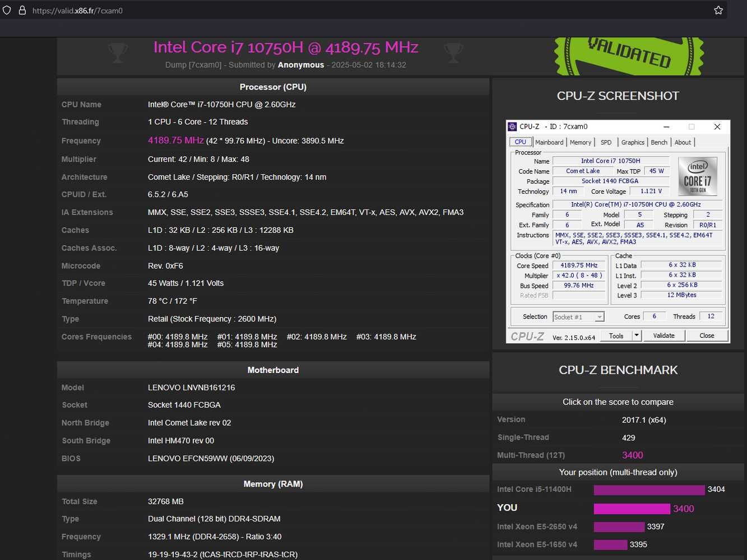Click the Anonymous submitter name
The height and width of the screenshot is (560, 747).
[x=301, y=65]
